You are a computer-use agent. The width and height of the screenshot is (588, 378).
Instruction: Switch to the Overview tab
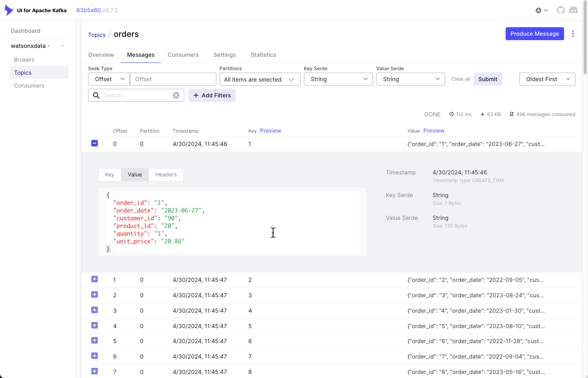coord(101,55)
